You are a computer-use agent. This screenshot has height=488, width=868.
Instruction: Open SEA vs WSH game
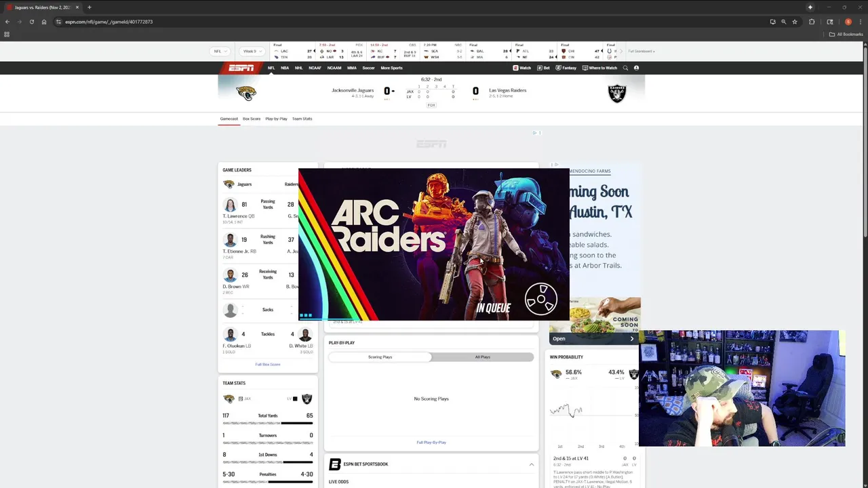(x=443, y=52)
